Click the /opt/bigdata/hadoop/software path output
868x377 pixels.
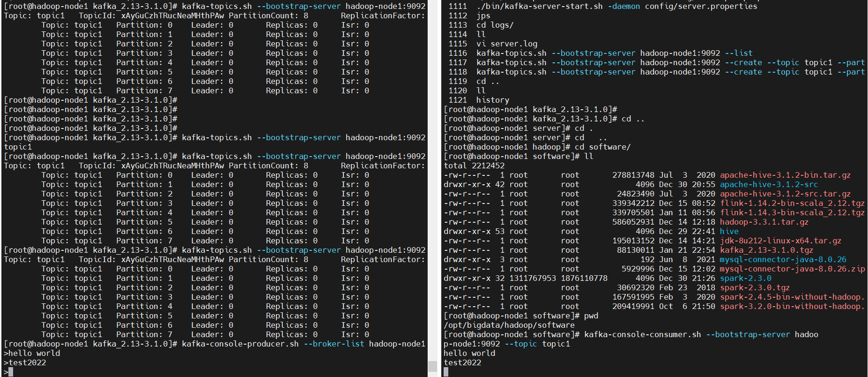[509, 325]
